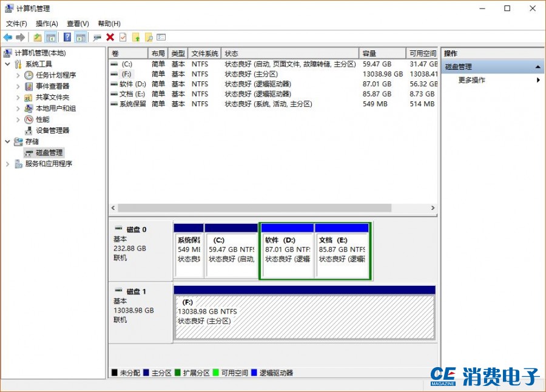The height and width of the screenshot is (392, 546).
Task: Expand the 事件查看器 node
Action: pos(18,86)
